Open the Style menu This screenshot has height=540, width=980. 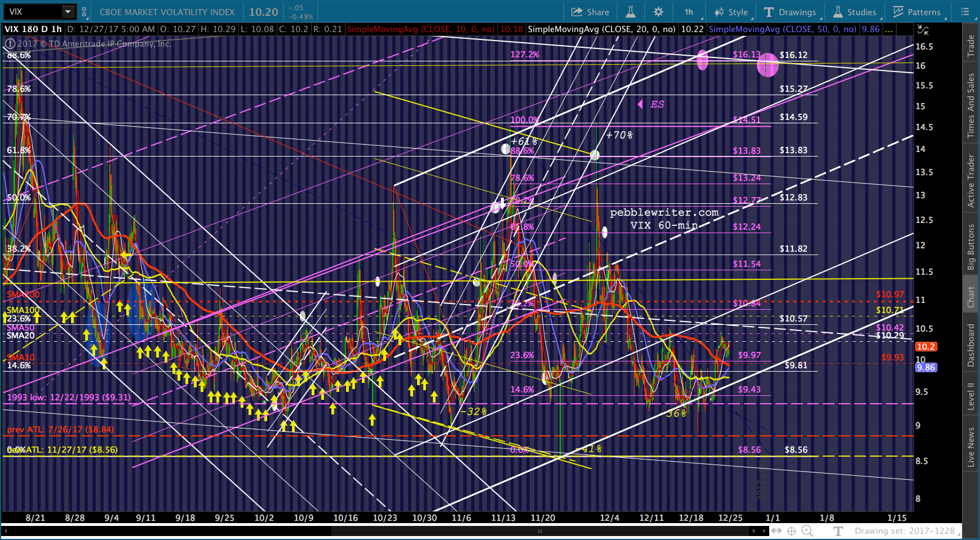(x=731, y=12)
